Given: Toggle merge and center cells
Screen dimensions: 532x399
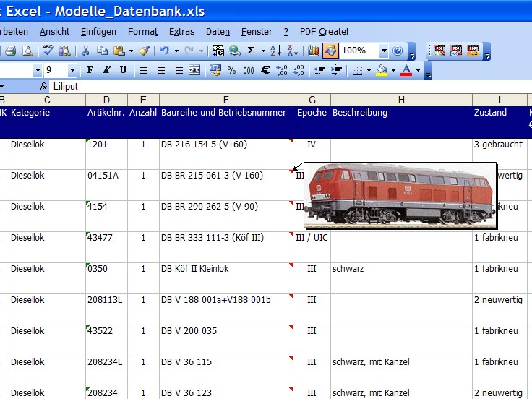Looking at the screenshot, I should [194, 70].
